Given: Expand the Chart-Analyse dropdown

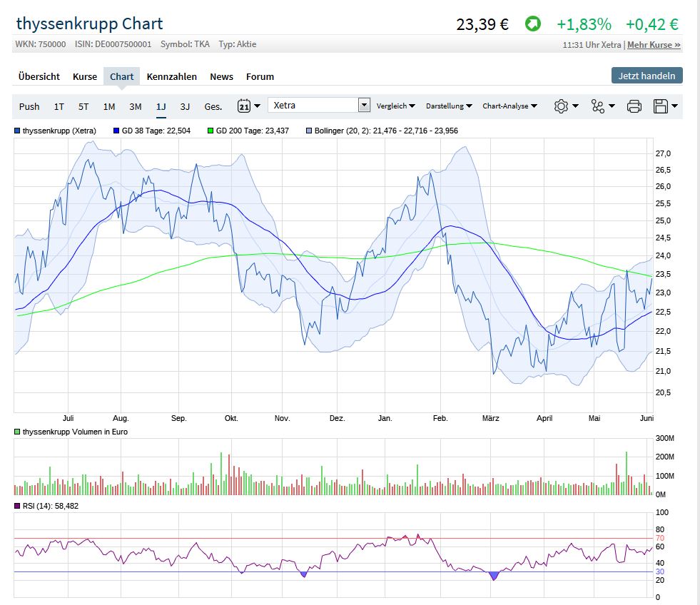Looking at the screenshot, I should click(509, 106).
